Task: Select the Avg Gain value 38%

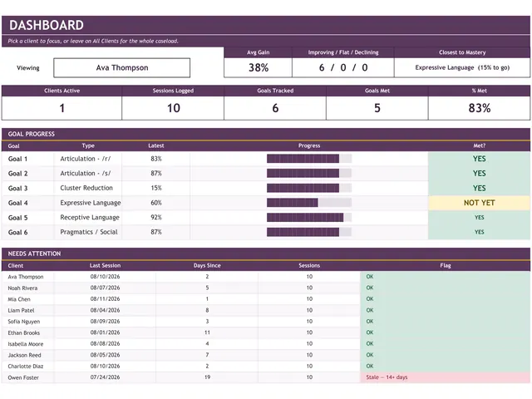Action: pyautogui.click(x=259, y=67)
